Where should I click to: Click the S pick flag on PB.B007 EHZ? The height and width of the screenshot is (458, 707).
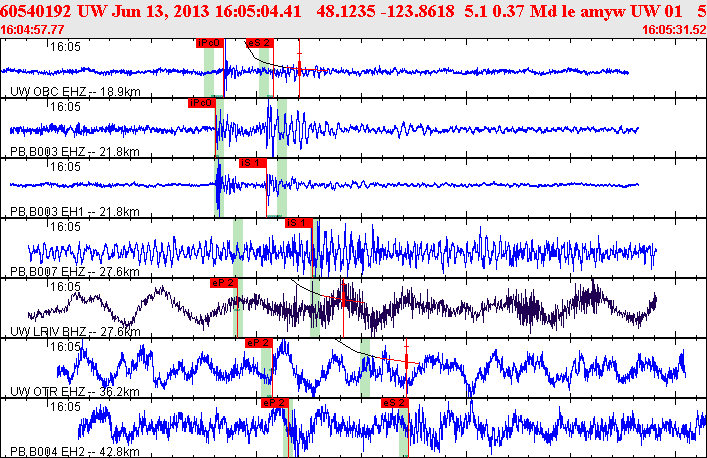(x=299, y=223)
